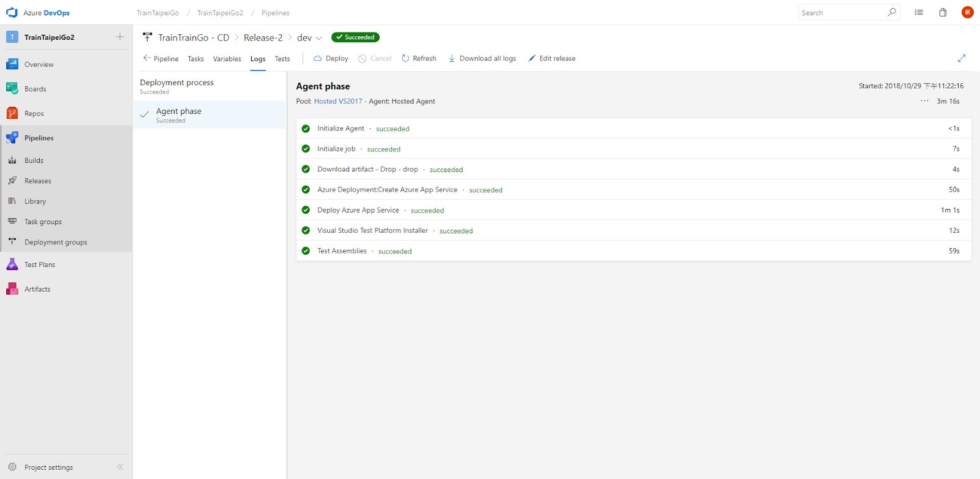Click the 3m 16s duration text

coord(948,102)
